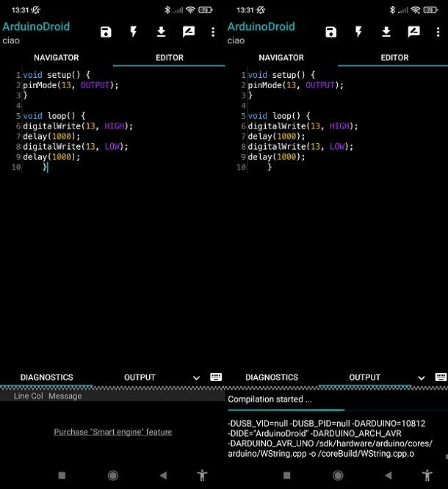Open Purchase 'Smart engine' feature link
448x489 pixels.
tap(112, 432)
